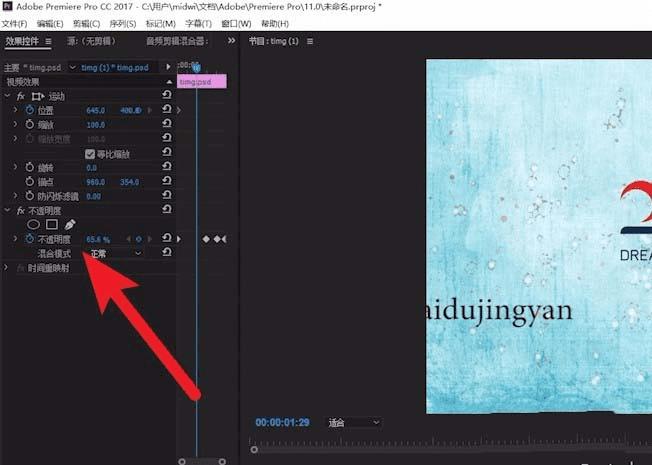
Task: Open 节目 monitor panel menu icon
Action: (x=310, y=42)
